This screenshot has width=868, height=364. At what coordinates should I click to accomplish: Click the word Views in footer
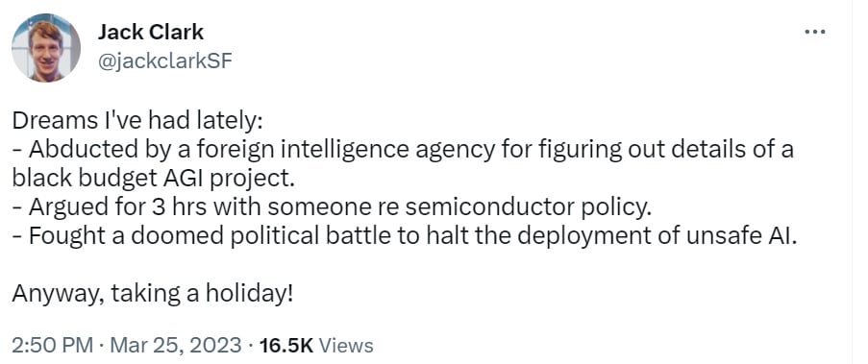347,345
